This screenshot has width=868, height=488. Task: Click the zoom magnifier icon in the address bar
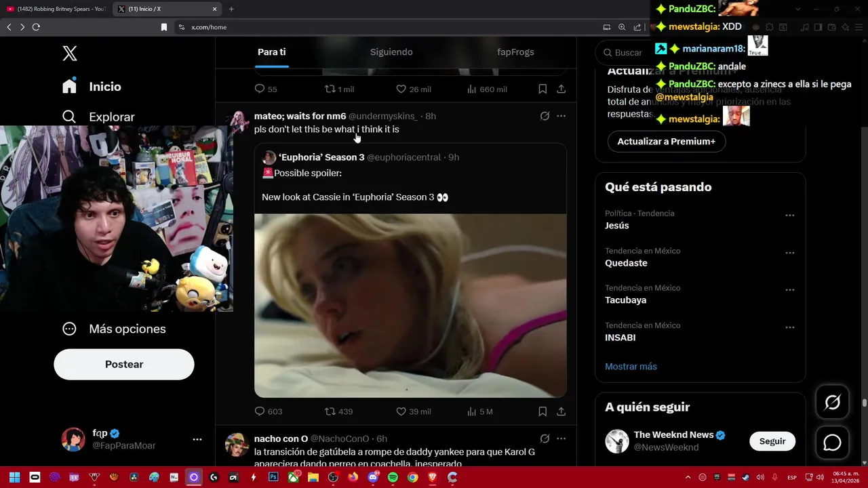(x=622, y=27)
